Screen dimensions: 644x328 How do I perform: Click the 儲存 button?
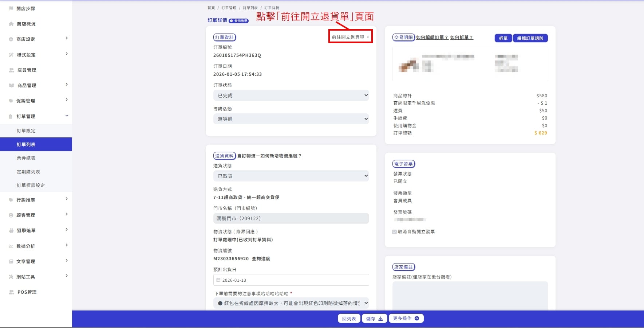(375, 319)
